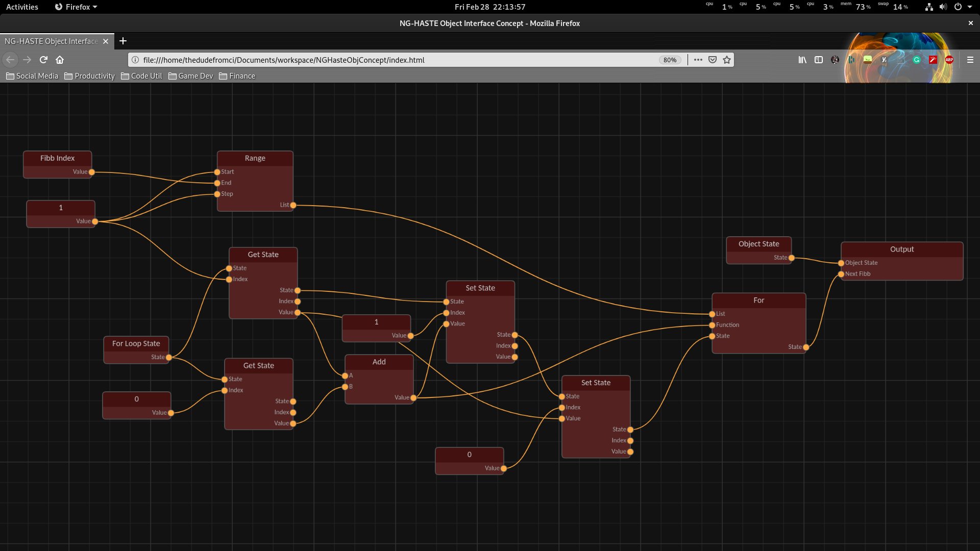Open the Firefox hamburger menu
This screenshot has width=980, height=551.
coord(970,60)
